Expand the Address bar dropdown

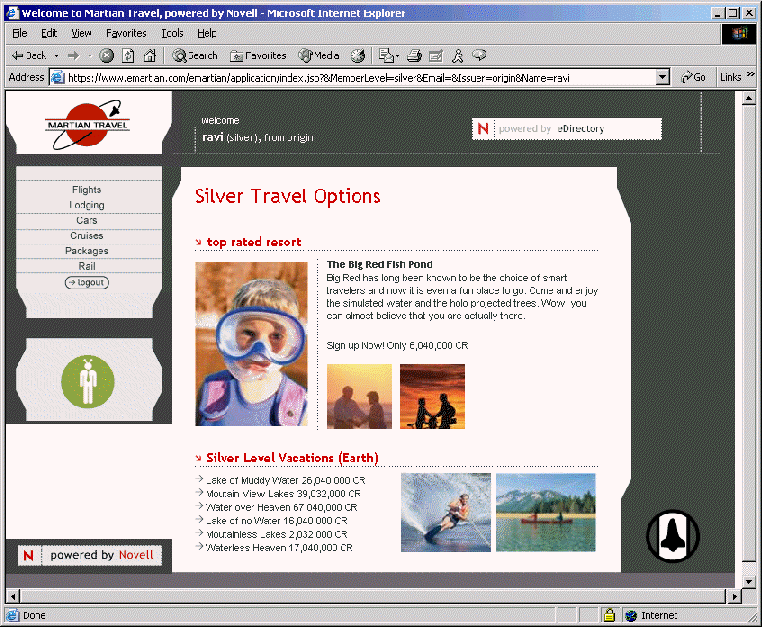[x=662, y=77]
